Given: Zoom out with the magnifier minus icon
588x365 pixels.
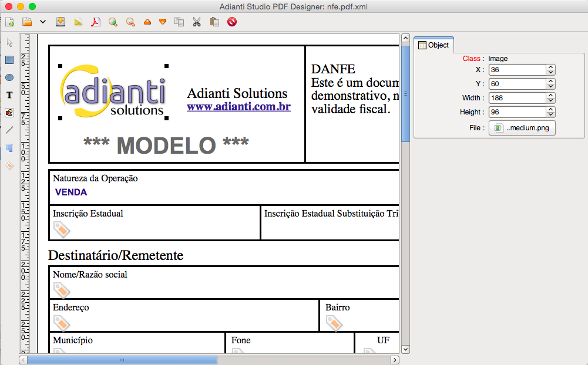Looking at the screenshot, I should tap(130, 22).
